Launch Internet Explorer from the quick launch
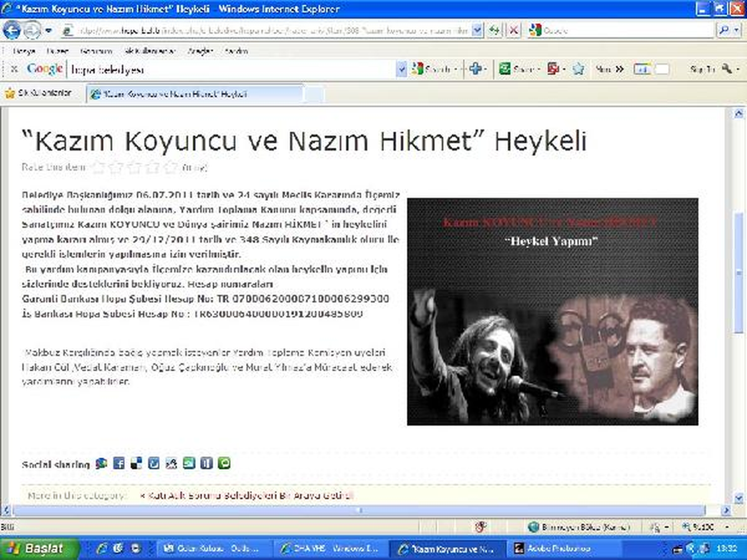Screen dimensions: 747x560 pos(103,548)
